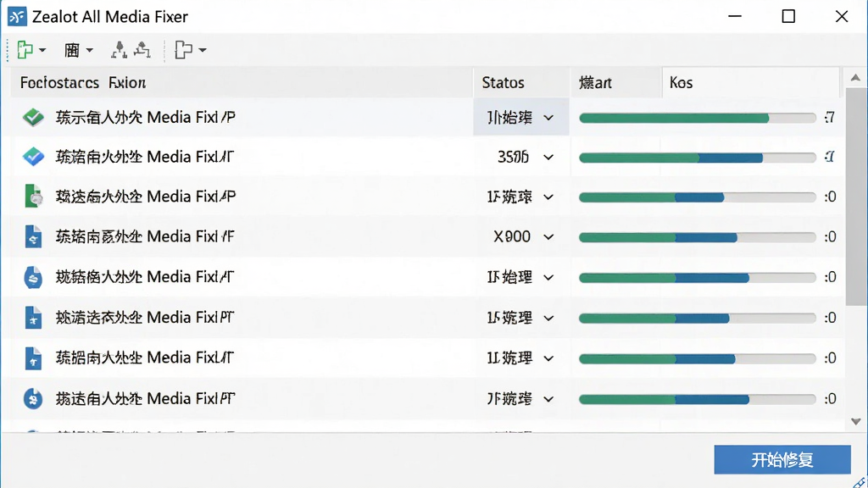The width and height of the screenshot is (868, 488).
Task: Select the file name beside the green checkmark icon
Action: pyautogui.click(x=146, y=117)
